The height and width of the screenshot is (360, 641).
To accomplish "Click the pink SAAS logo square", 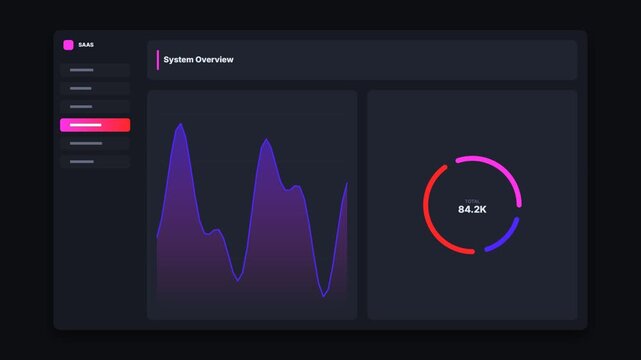I will click(x=68, y=45).
